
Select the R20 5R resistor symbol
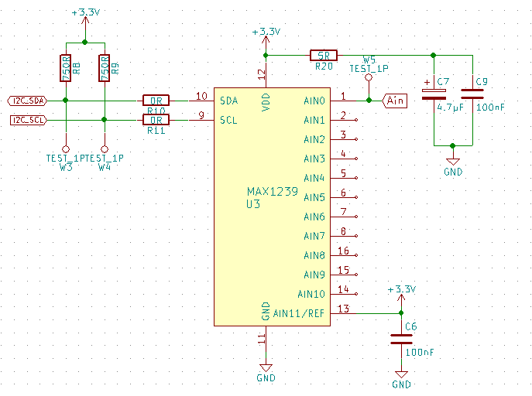tap(324, 55)
